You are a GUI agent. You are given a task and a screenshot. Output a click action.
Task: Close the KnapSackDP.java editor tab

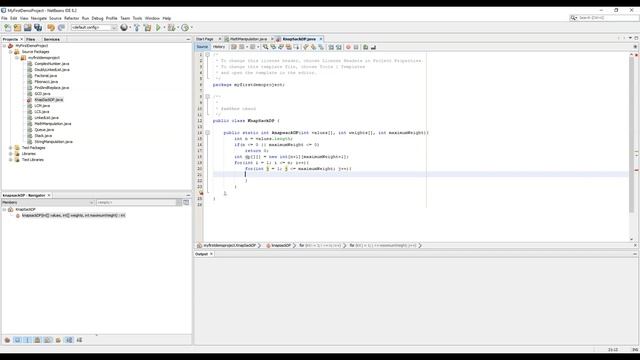pyautogui.click(x=321, y=39)
